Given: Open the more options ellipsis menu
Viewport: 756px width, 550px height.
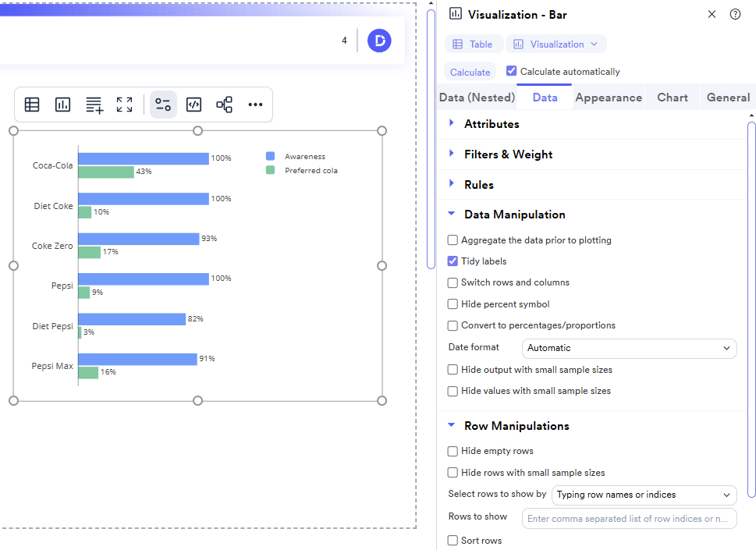Looking at the screenshot, I should pos(255,105).
